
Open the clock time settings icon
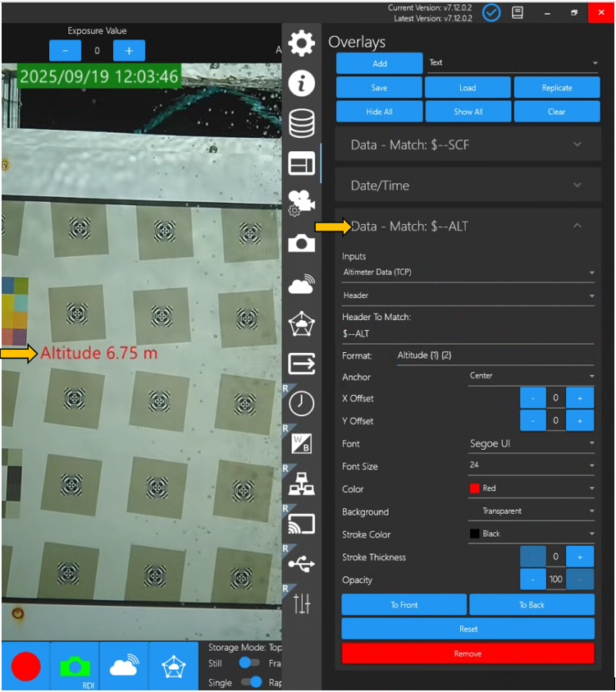click(302, 403)
